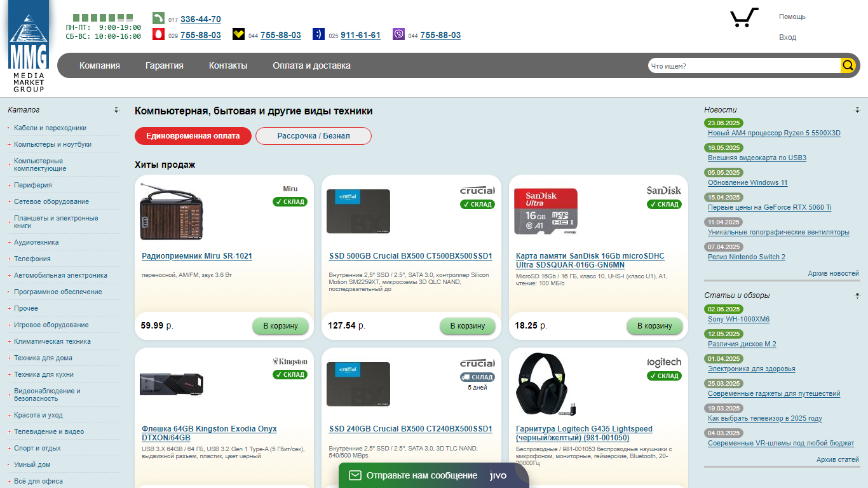The height and width of the screenshot is (488, 868).
Task: Open Отправьте нам сообщение chat widget
Action: click(x=433, y=475)
